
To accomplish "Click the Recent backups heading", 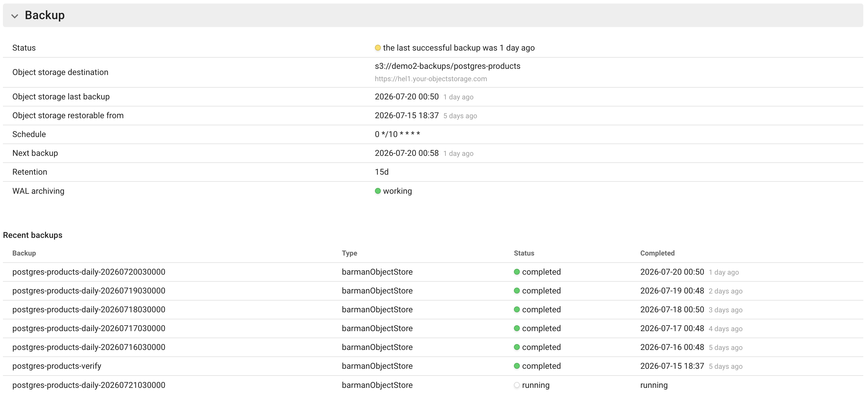I will click(33, 235).
